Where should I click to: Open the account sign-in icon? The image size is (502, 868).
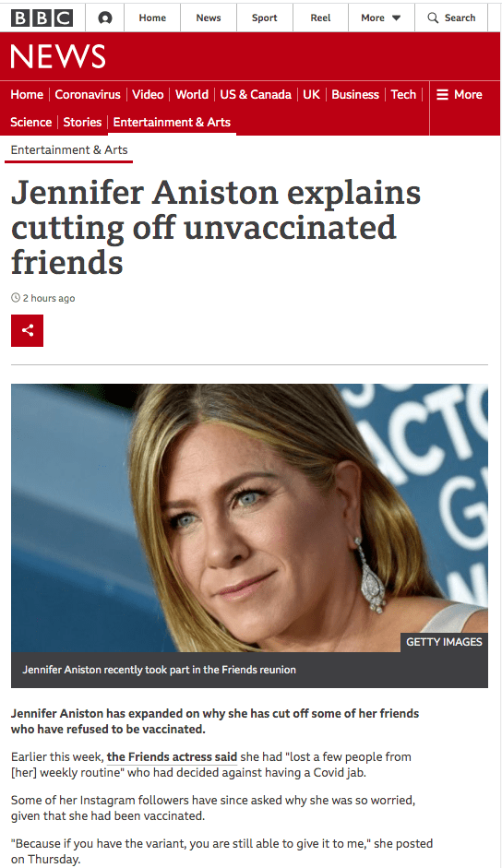click(x=104, y=18)
